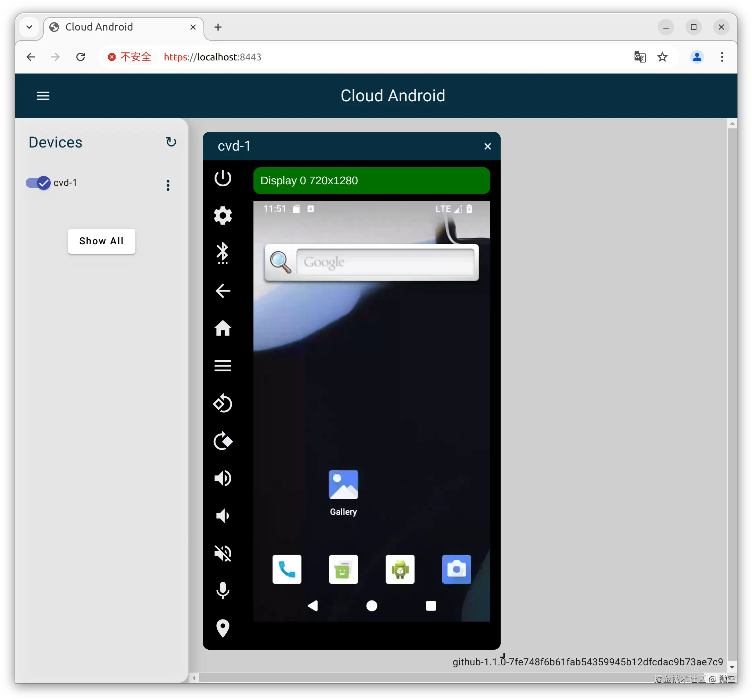This screenshot has width=752, height=700.
Task: Tap the Android recents square button
Action: tap(431, 606)
